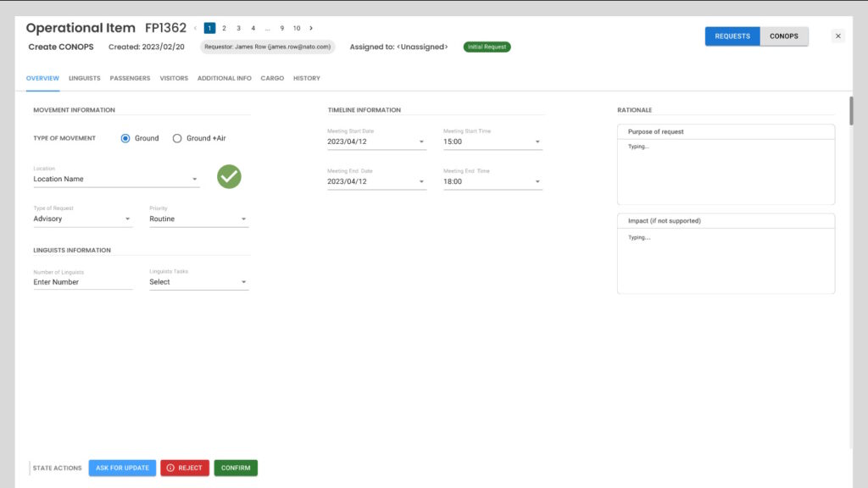Switch to the Linguists tab

(85, 78)
